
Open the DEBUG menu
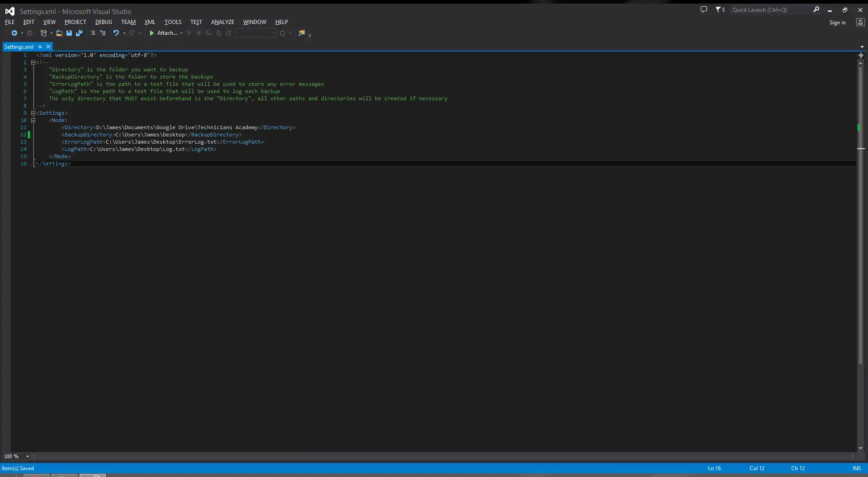[104, 22]
